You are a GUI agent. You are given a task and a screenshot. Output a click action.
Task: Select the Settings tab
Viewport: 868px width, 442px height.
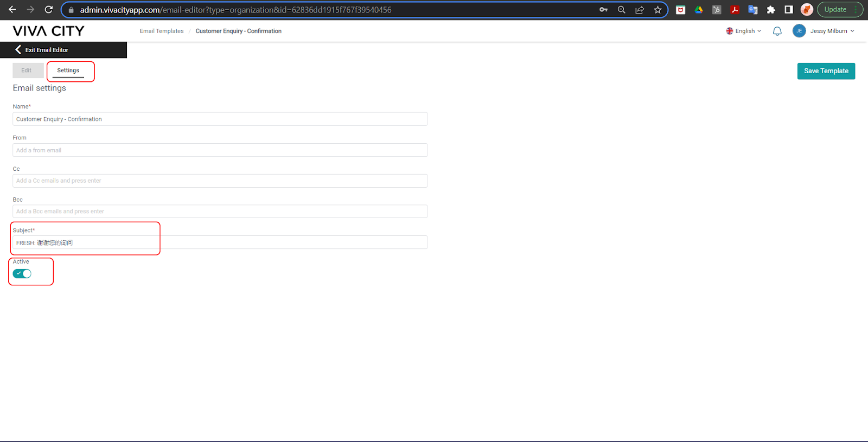68,71
